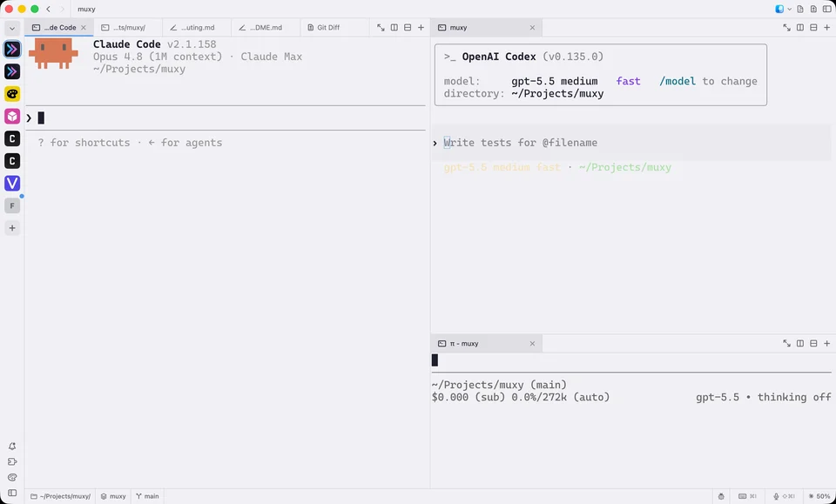Screen dimensions: 836x504
Task: Open notifications bell in the sidebar
Action: pyautogui.click(x=12, y=446)
